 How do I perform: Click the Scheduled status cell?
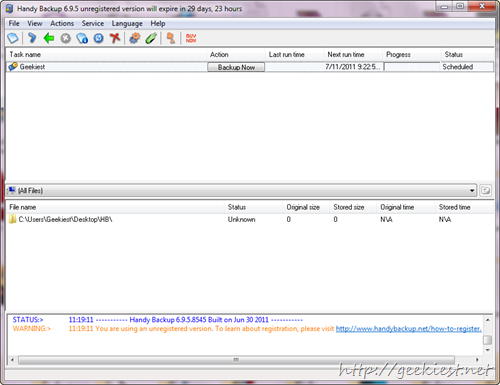[458, 67]
